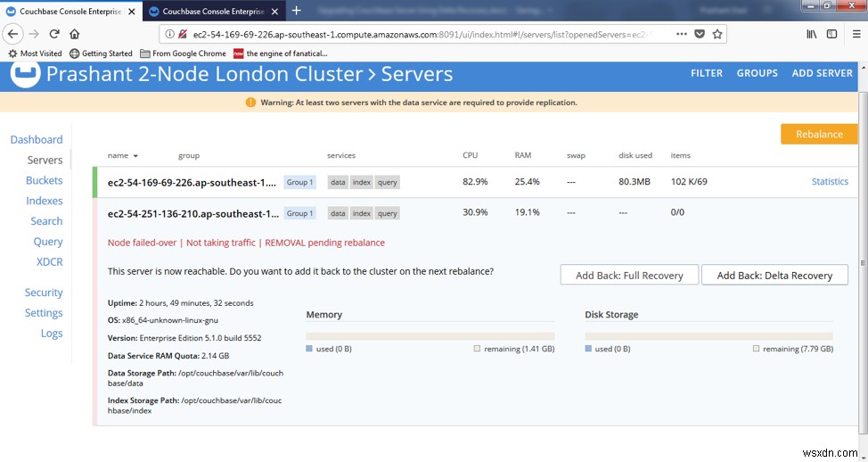Open Security in the sidebar
Viewport: 868px width, 462px height.
coord(43,293)
